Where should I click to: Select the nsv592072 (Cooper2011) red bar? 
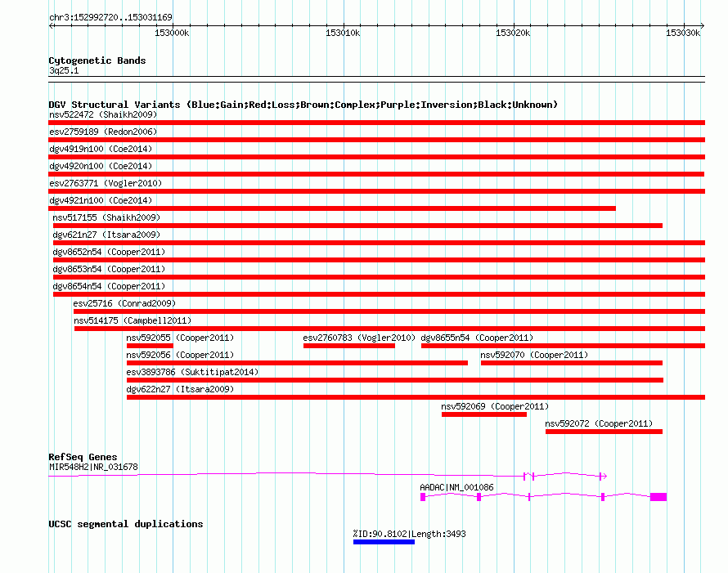pyautogui.click(x=604, y=432)
